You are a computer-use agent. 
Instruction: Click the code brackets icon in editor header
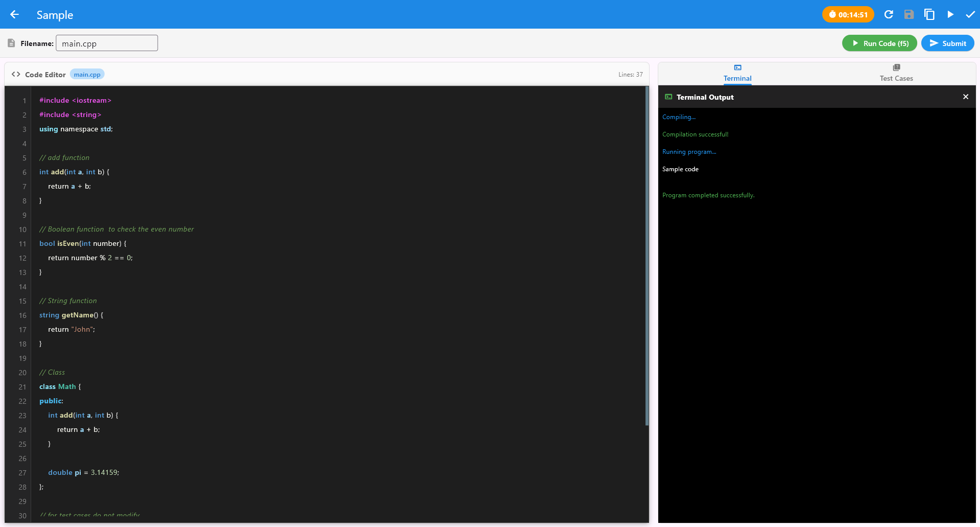click(x=16, y=75)
